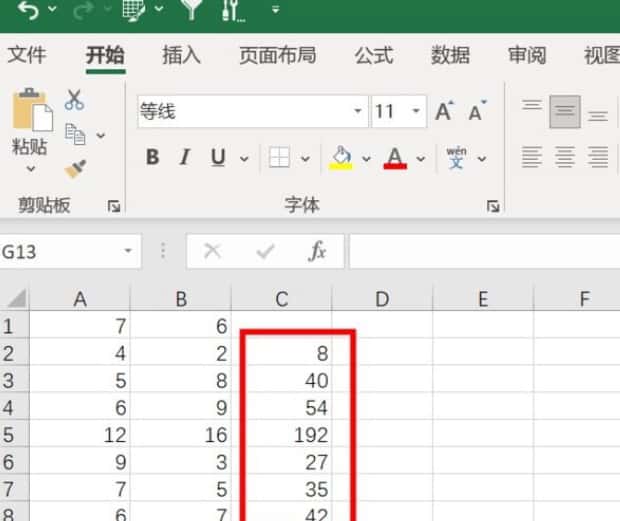Toggle Underline formatting
This screenshot has height=521, width=620.
(x=217, y=158)
